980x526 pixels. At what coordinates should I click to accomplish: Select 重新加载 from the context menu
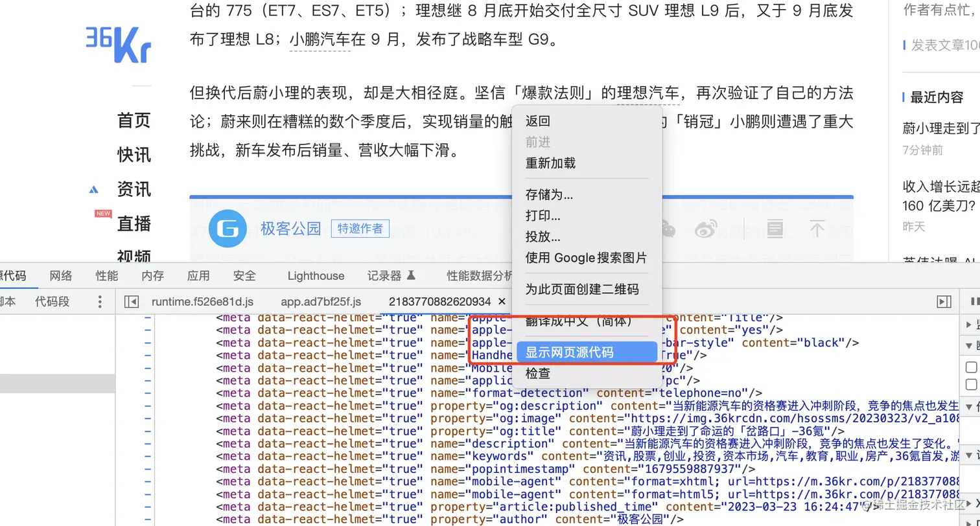pos(550,163)
